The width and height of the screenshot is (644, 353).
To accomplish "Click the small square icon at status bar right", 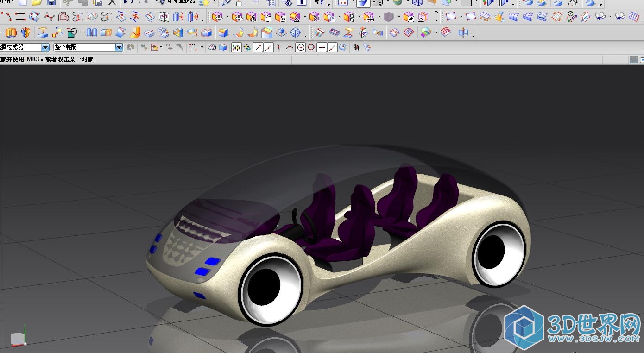I will point(633,59).
